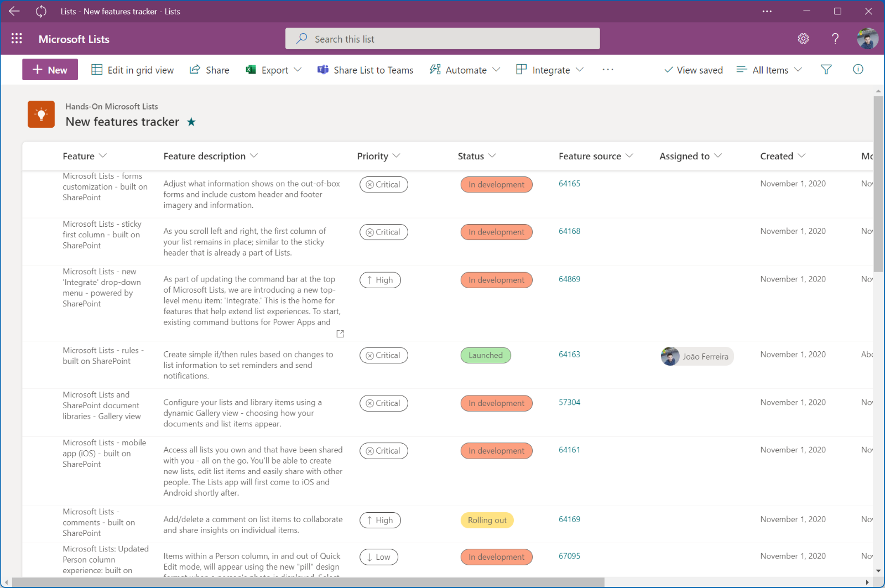Image resolution: width=885 pixels, height=588 pixels.
Task: Go back with the back arrow
Action: tap(14, 11)
